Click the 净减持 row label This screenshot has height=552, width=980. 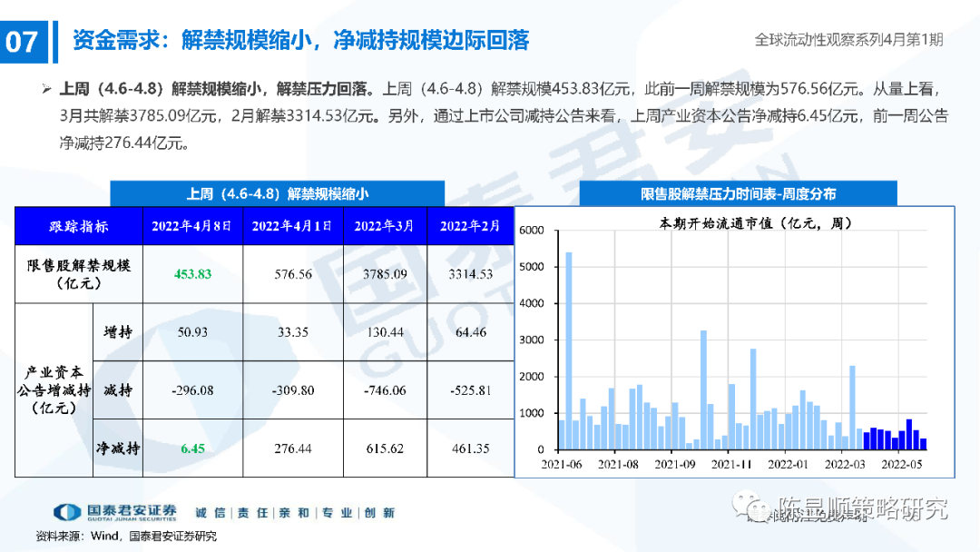point(117,448)
